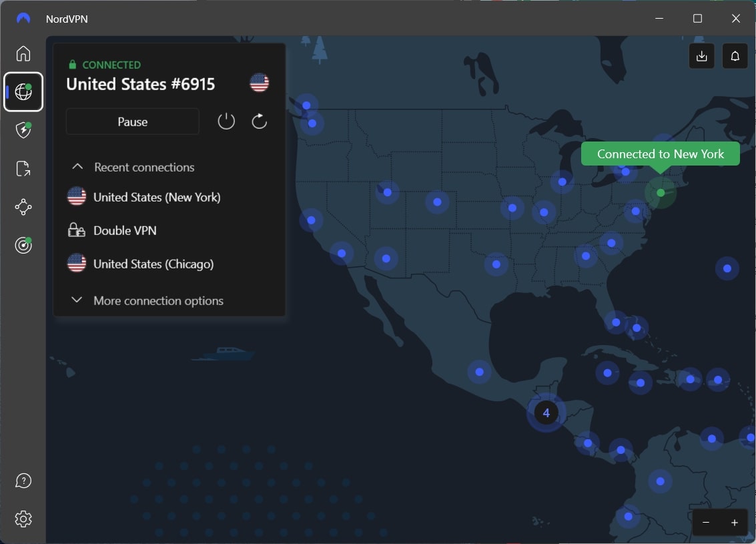Open Meshnet from the sidebar

point(23,207)
